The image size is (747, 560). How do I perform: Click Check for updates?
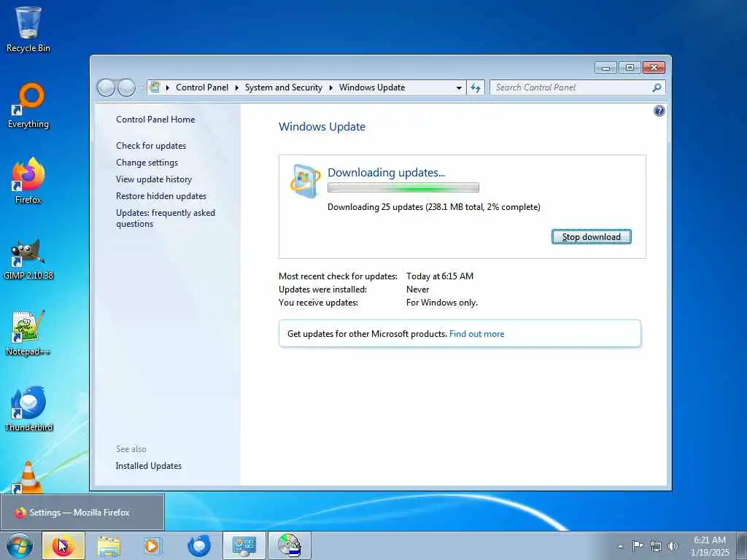tap(151, 146)
